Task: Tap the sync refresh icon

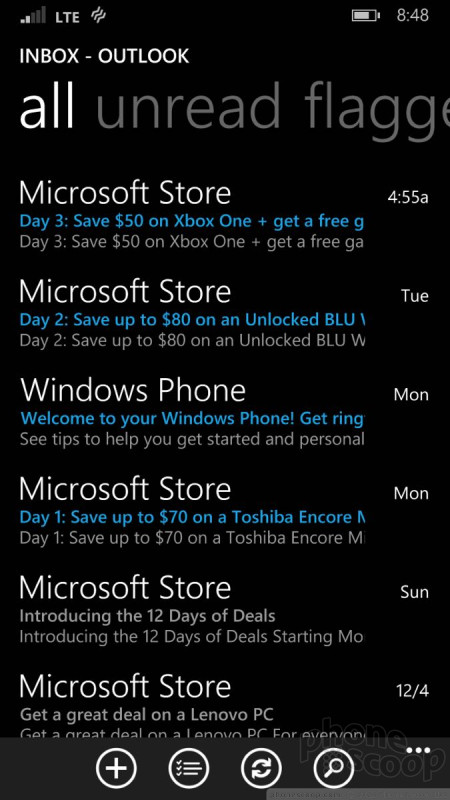Action: [x=261, y=768]
